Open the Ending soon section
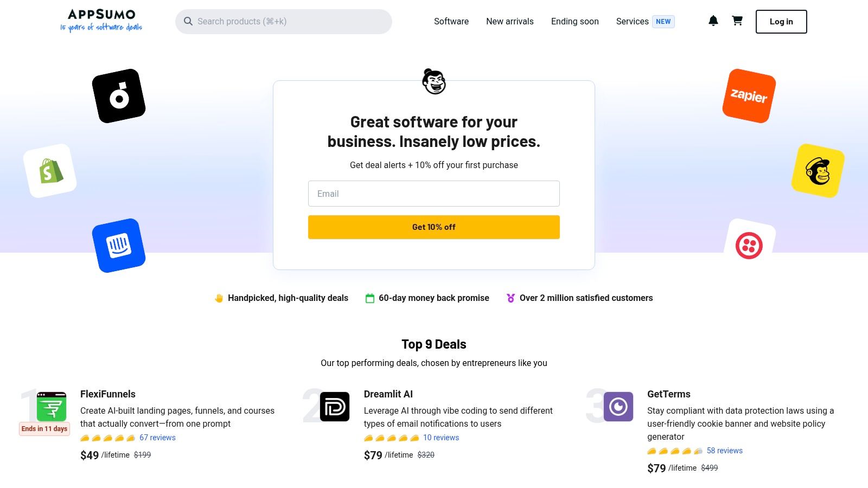868x488 pixels. (575, 21)
